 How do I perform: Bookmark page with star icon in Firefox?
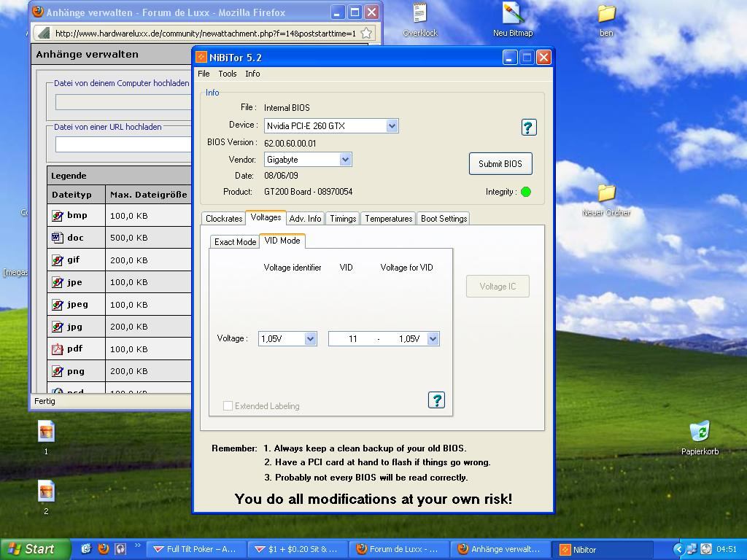(x=366, y=34)
